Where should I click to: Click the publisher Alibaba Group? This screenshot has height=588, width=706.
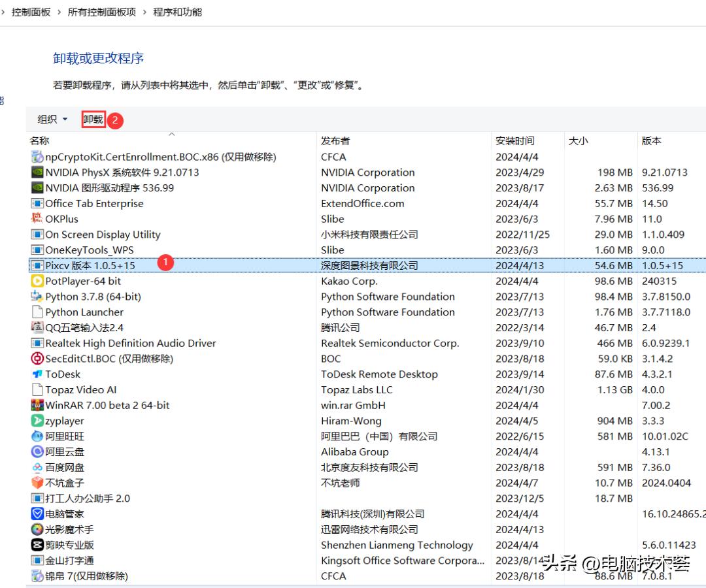pos(354,451)
